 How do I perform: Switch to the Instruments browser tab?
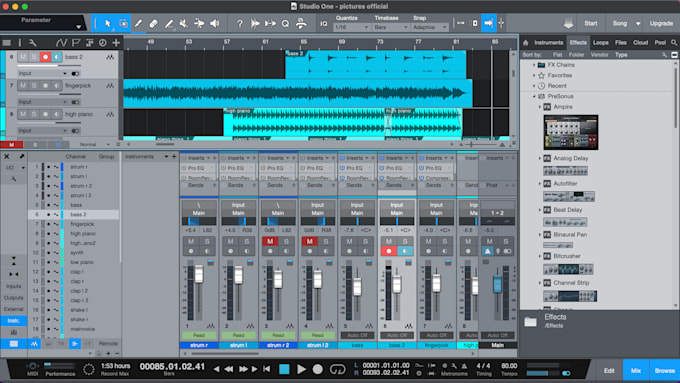[548, 43]
